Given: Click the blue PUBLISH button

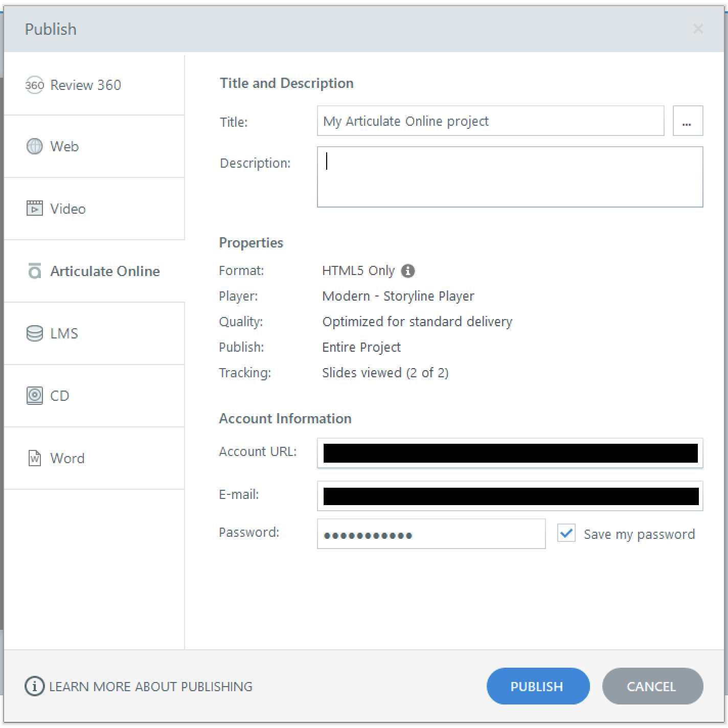Looking at the screenshot, I should tap(538, 686).
